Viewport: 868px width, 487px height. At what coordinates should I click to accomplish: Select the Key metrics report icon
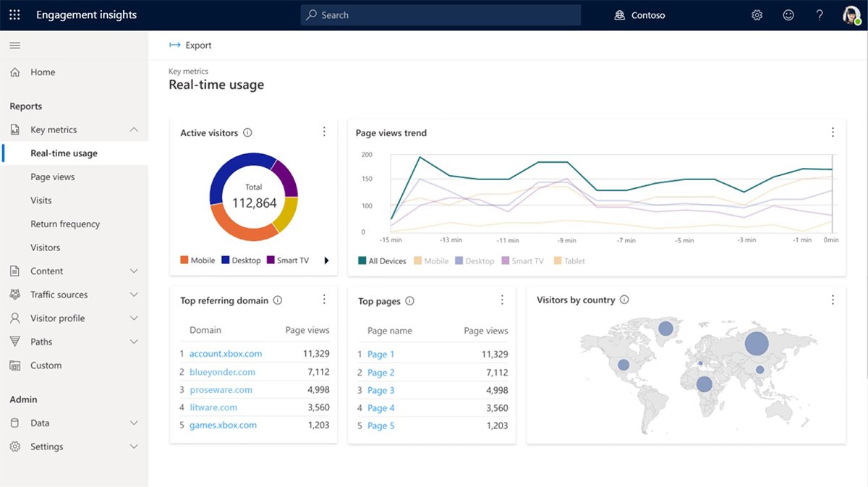pyautogui.click(x=16, y=129)
